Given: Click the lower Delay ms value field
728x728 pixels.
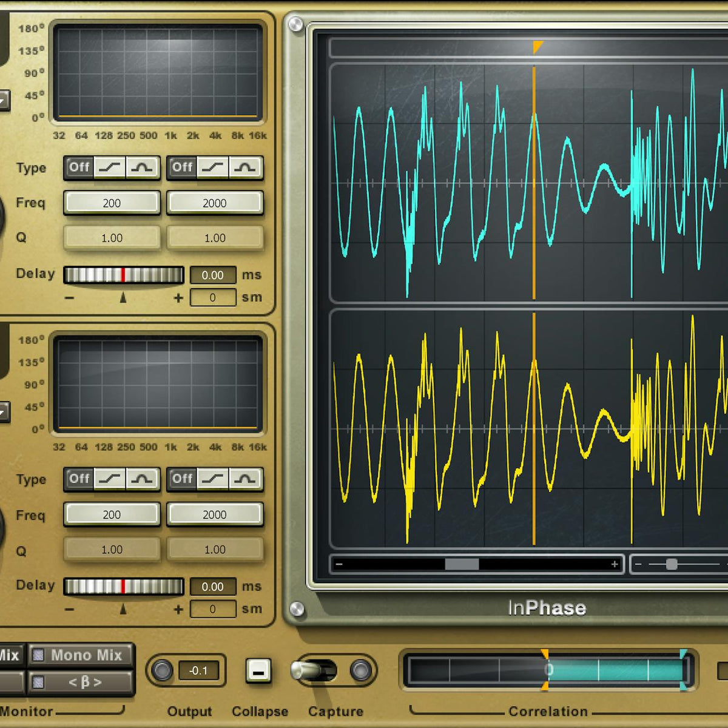Looking at the screenshot, I should 213,587.
